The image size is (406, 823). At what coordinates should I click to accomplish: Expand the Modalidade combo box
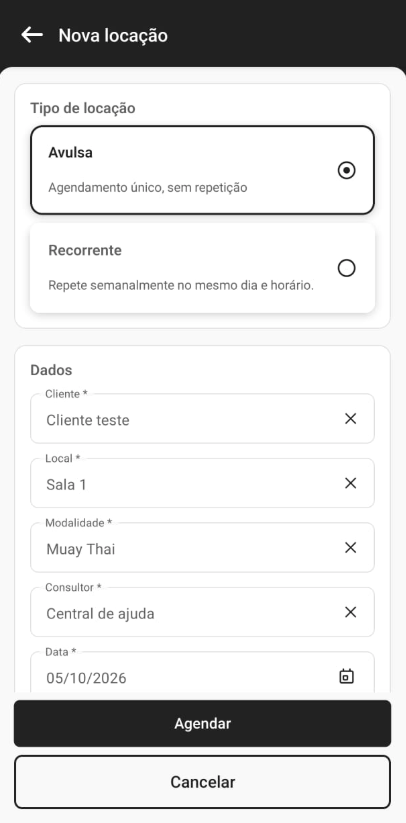click(x=202, y=548)
